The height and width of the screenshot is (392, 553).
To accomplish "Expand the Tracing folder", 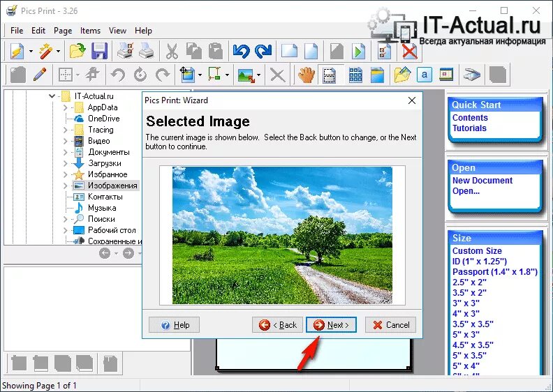I will (65, 130).
